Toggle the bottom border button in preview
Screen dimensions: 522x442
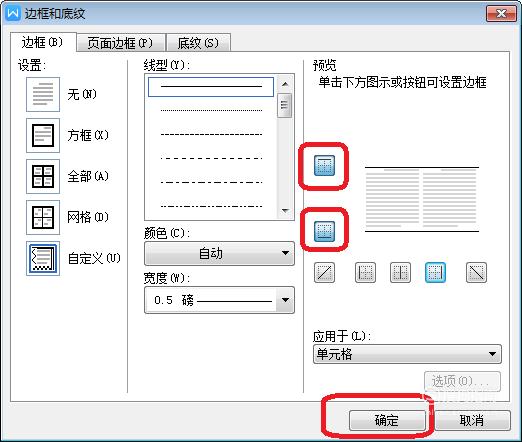click(x=324, y=231)
